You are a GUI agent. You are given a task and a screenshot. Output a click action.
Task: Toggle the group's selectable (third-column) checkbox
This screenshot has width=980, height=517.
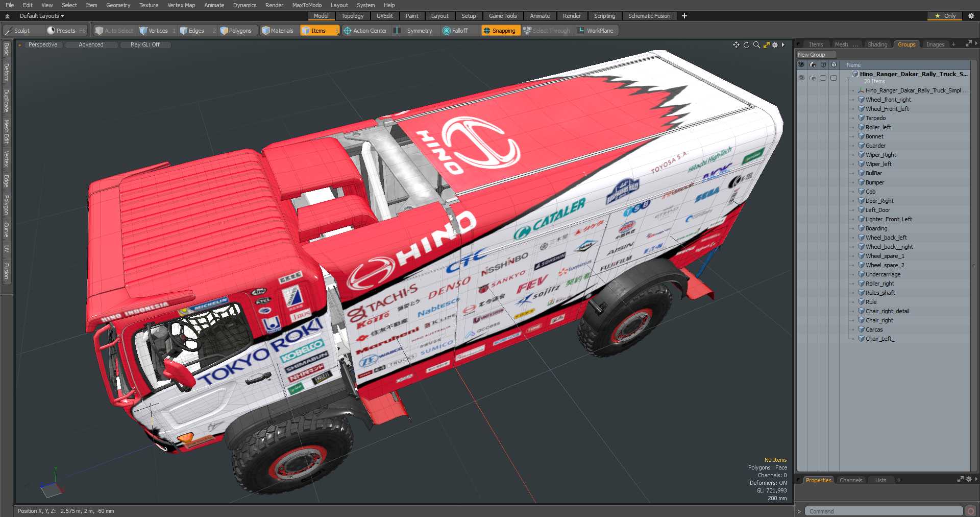823,78
